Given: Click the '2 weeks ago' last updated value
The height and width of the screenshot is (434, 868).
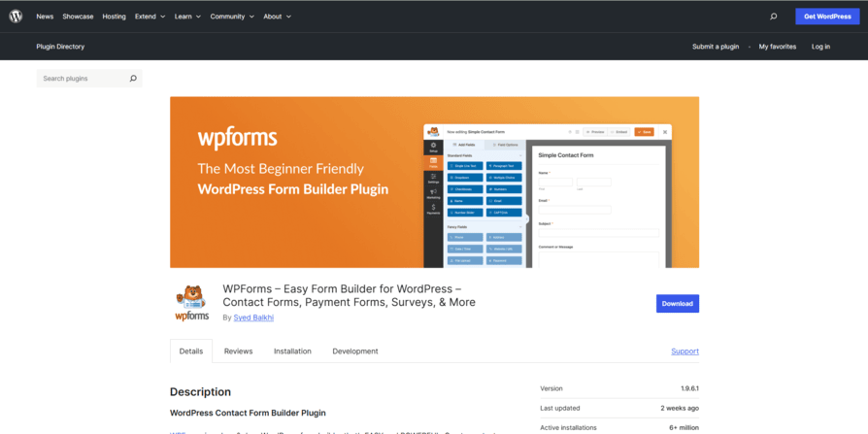Looking at the screenshot, I should (x=680, y=408).
